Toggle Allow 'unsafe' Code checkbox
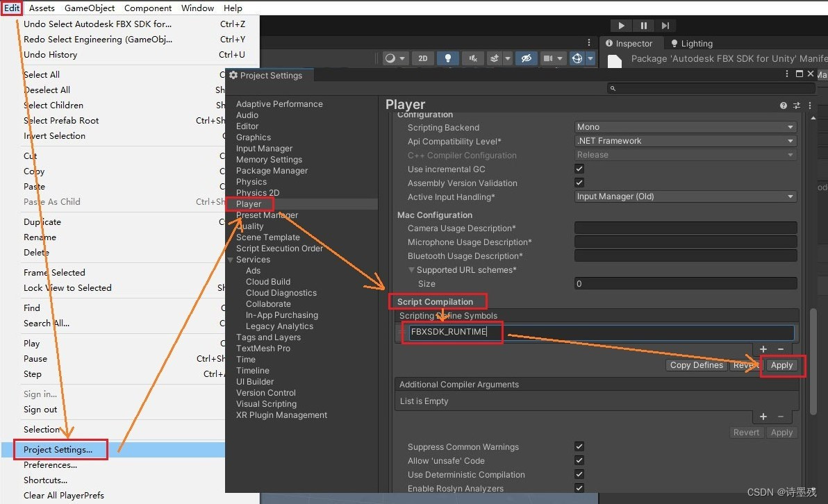The width and height of the screenshot is (828, 504). [x=579, y=460]
